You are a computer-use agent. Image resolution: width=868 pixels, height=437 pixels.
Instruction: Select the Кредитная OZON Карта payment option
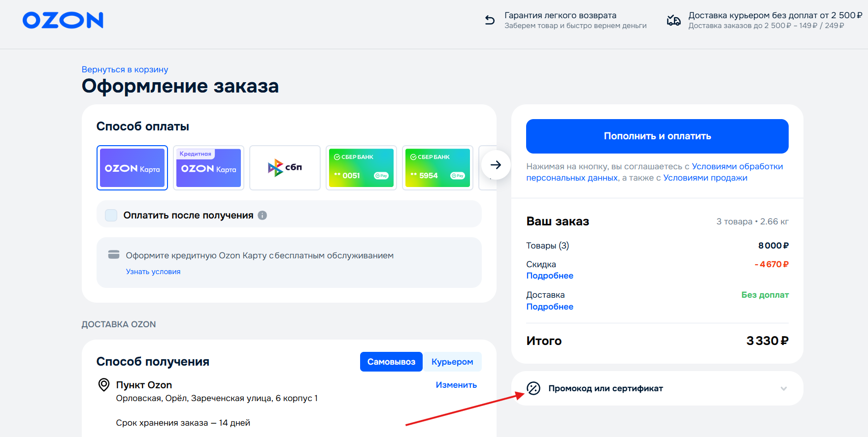pos(208,168)
